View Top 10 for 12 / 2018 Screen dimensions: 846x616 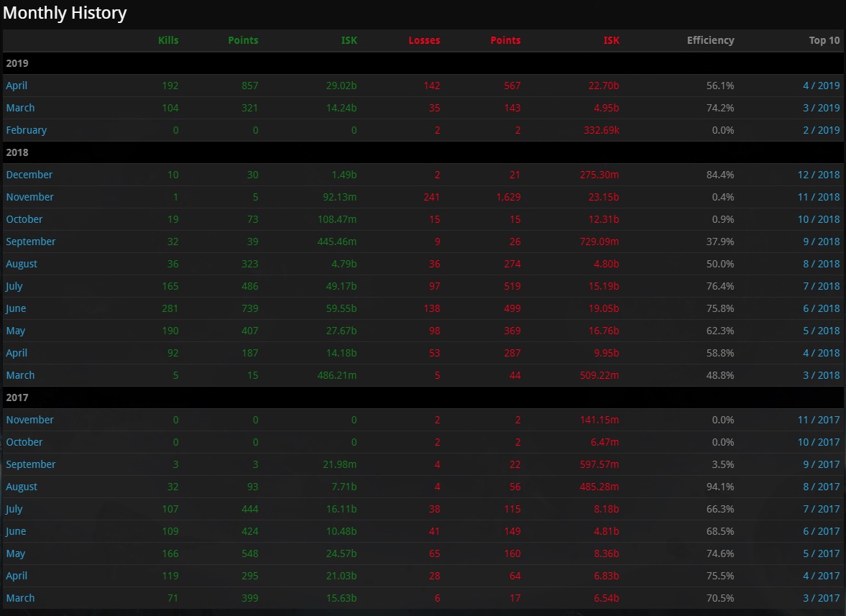(x=818, y=175)
